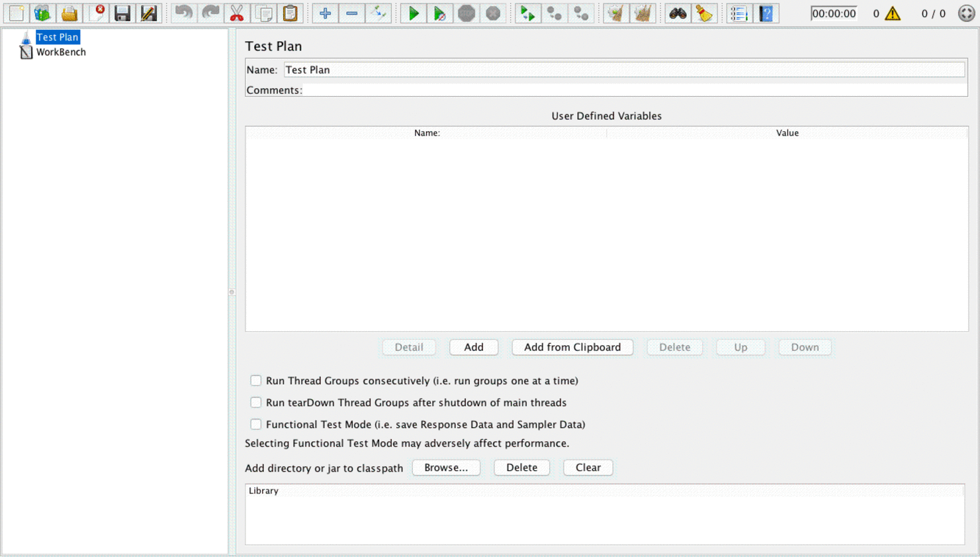Enable Run Thread Groups consecutively checkbox
The width and height of the screenshot is (980, 557).
(255, 381)
